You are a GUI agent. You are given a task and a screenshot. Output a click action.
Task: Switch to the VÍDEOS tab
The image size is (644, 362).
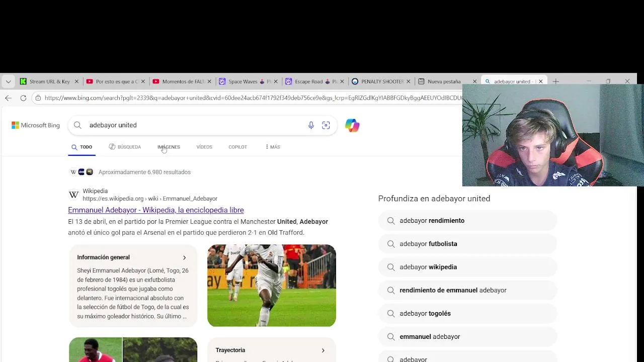click(x=204, y=147)
